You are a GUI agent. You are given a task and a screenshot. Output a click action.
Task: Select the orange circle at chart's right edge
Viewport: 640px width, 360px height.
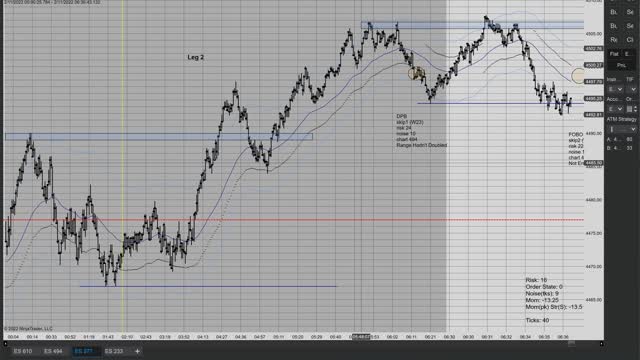(x=578, y=76)
